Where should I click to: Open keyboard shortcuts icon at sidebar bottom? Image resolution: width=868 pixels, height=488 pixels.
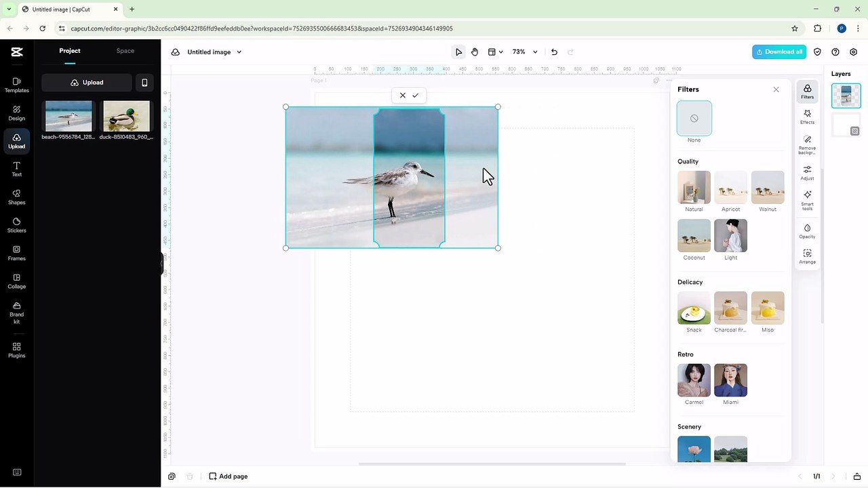coord(17,472)
